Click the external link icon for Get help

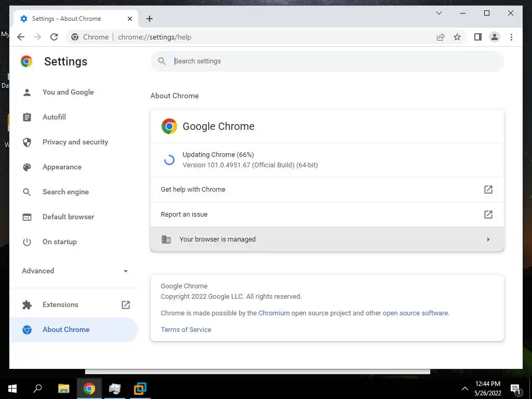[x=488, y=189]
